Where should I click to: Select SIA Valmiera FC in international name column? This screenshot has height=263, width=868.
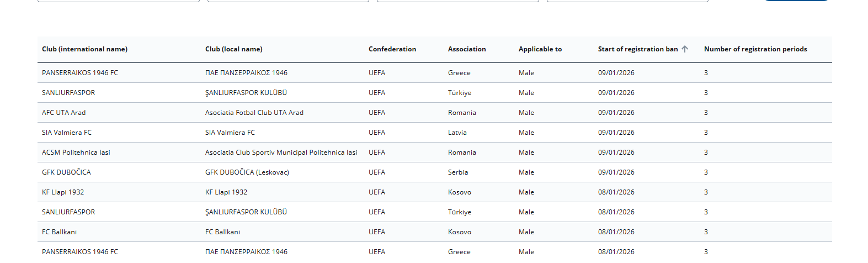(67, 133)
